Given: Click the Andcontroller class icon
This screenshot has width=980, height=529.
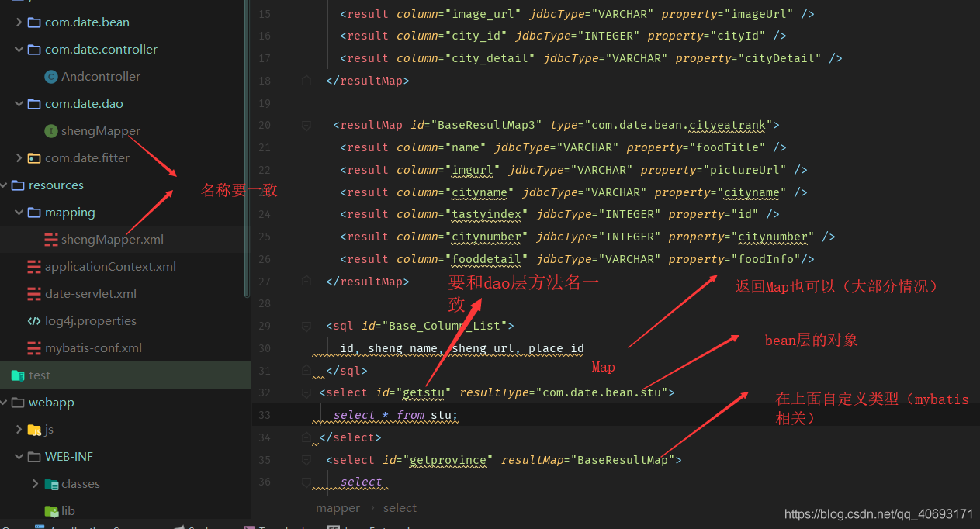Looking at the screenshot, I should tap(51, 76).
